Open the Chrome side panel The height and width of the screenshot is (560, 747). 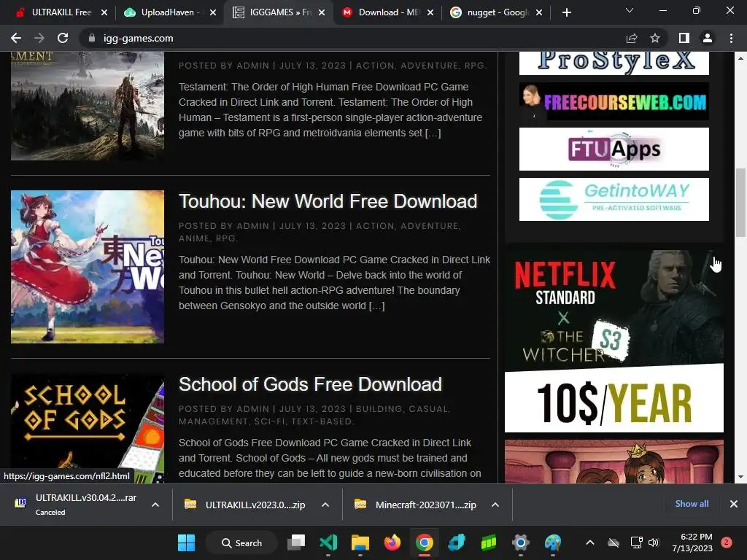(684, 38)
